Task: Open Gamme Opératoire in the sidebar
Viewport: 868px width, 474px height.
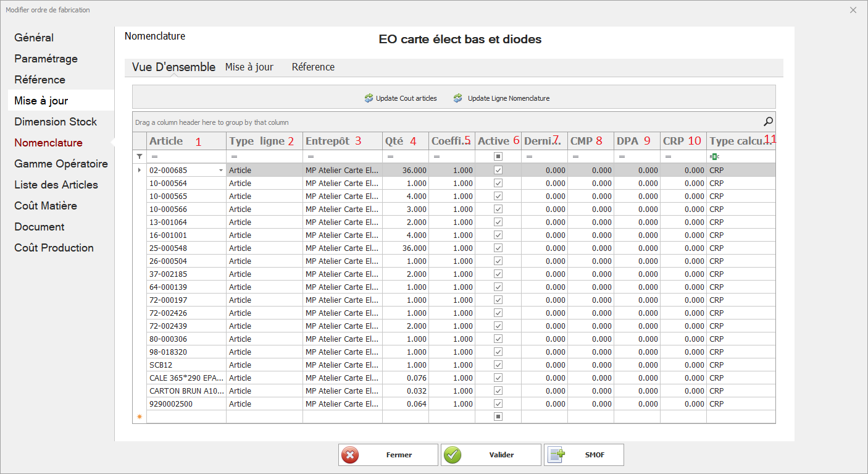Action: [x=61, y=164]
